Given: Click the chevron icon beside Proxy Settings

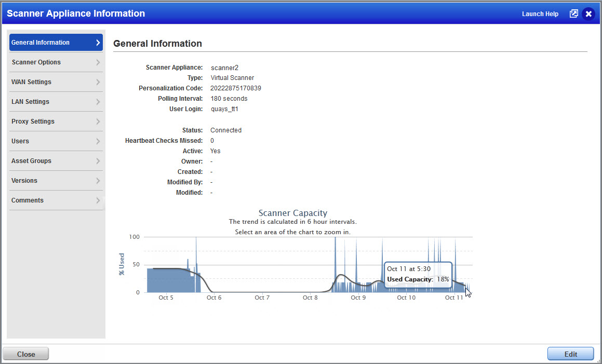Looking at the screenshot, I should pos(99,121).
